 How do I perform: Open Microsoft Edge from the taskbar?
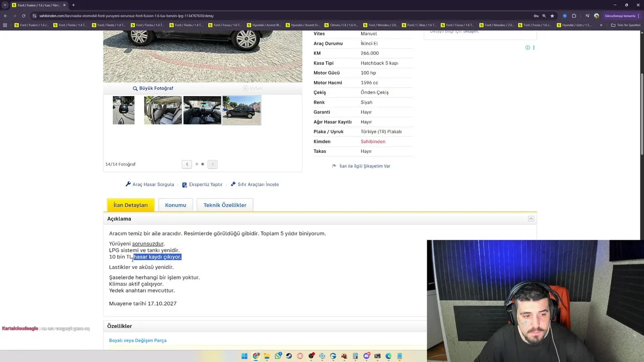388,356
